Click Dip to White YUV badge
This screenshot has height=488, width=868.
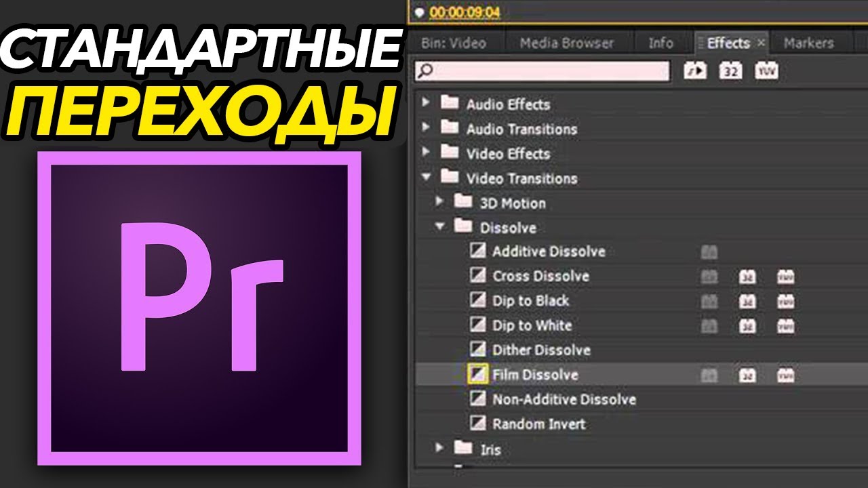(x=785, y=326)
